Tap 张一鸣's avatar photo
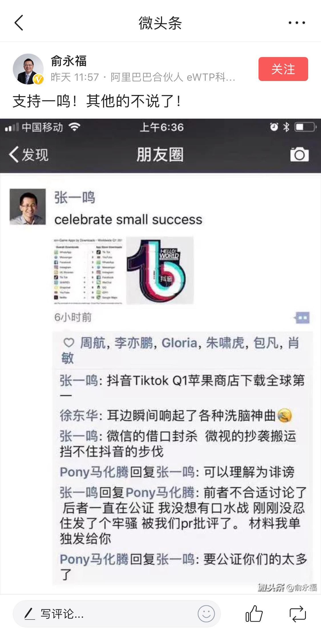321x644 pixels. [28, 206]
